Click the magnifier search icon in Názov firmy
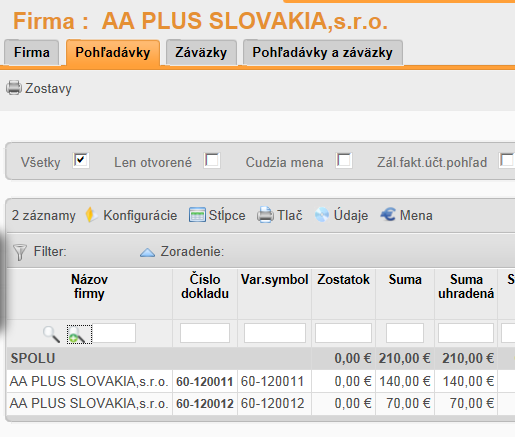The image size is (515, 437). [51, 334]
